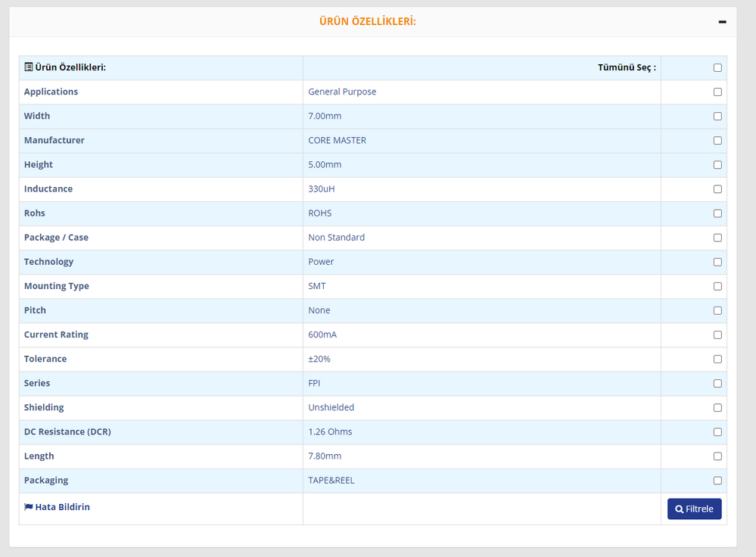Screen dimensions: 756x557
Task: Check the Tümünü Seç checkbox
Action: pos(717,68)
